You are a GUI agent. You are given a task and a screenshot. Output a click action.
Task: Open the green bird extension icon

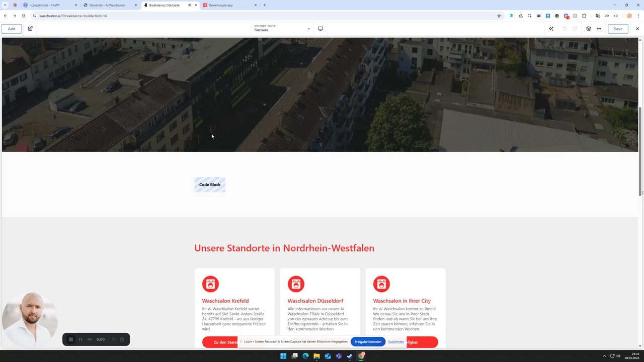512,16
